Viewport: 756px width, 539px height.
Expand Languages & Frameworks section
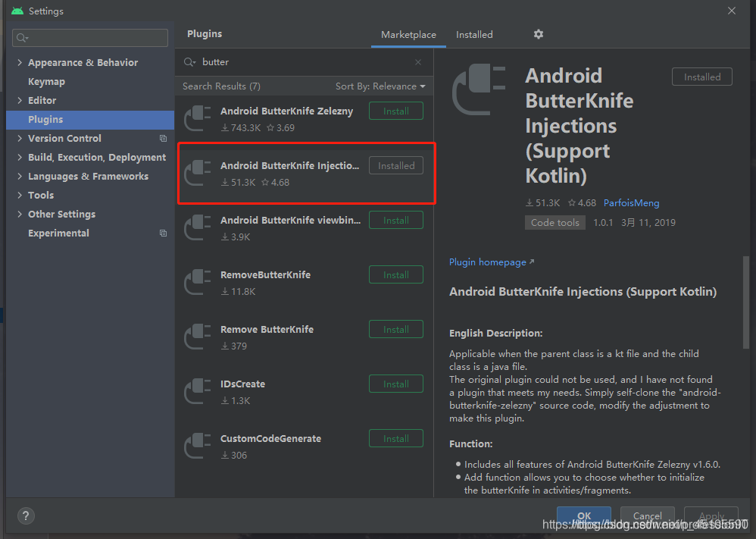[20, 176]
